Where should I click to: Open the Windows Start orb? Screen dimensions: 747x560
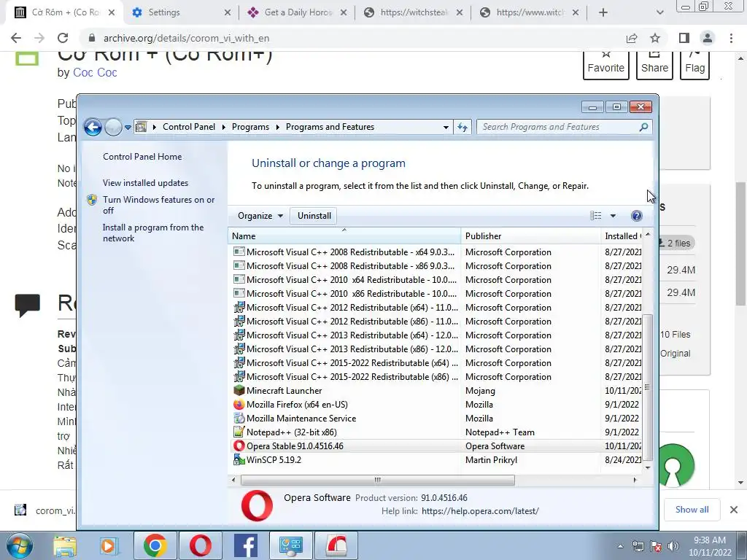19,545
